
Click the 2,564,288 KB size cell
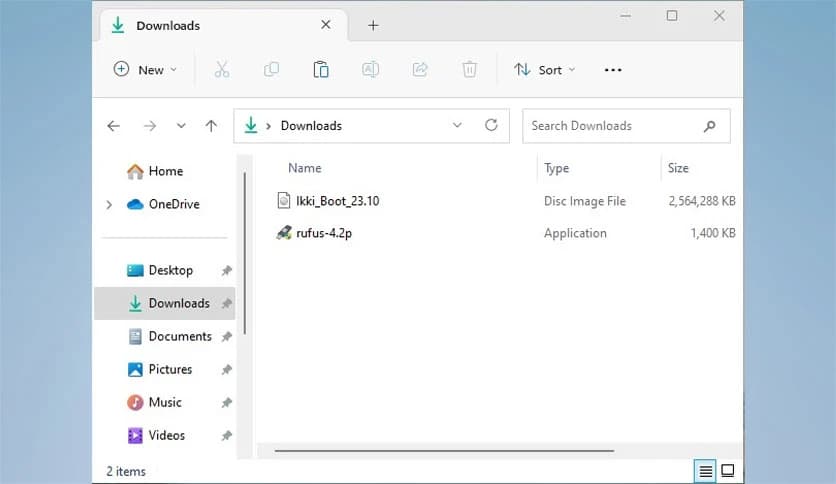pos(702,201)
